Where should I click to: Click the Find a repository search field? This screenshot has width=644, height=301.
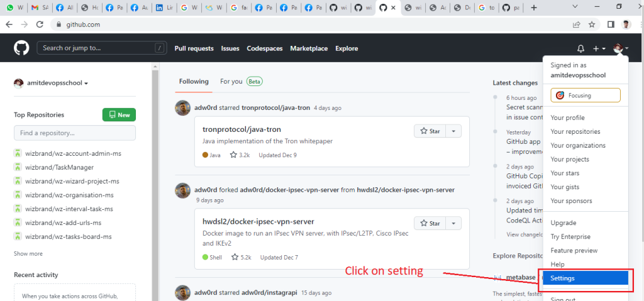pyautogui.click(x=75, y=133)
